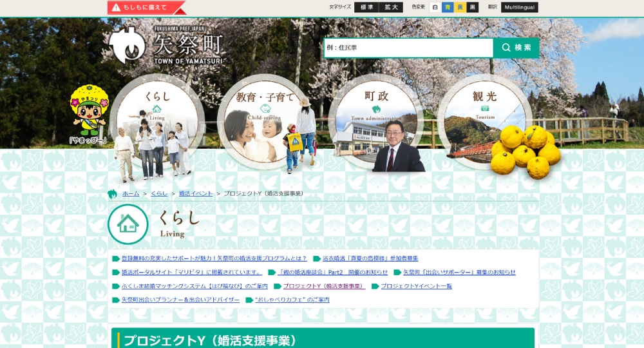Open the "おしゃべりカフェ"のご案内 link
The image size is (644, 348).
tap(292, 300)
